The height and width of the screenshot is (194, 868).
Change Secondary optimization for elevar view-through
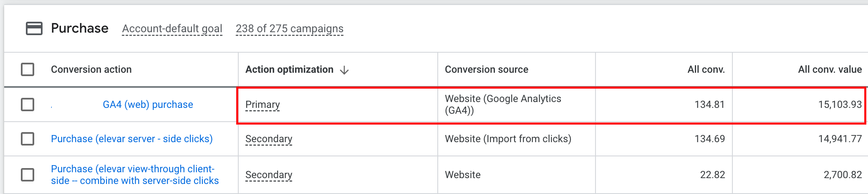[x=269, y=175]
